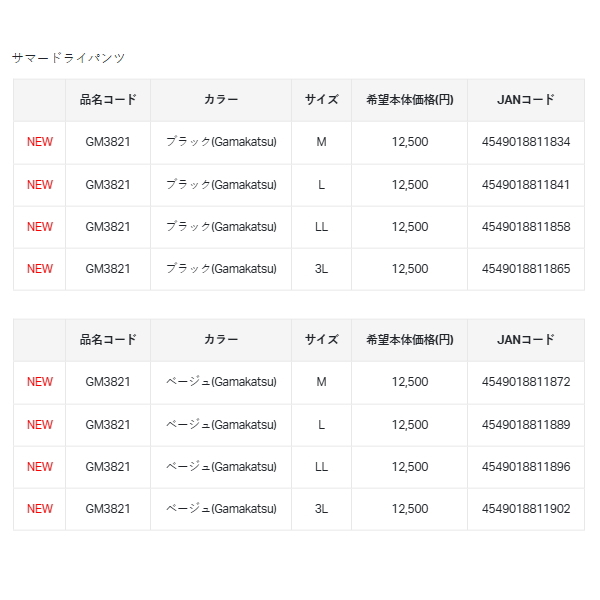Click the サマードライパンツ product title
This screenshot has height=600, width=600.
(x=69, y=58)
